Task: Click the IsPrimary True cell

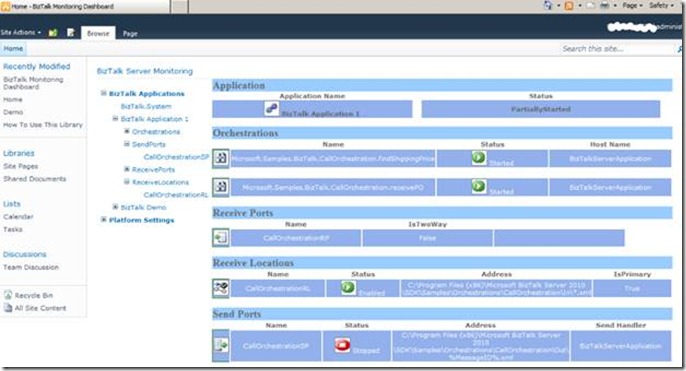Action: pyautogui.click(x=632, y=289)
